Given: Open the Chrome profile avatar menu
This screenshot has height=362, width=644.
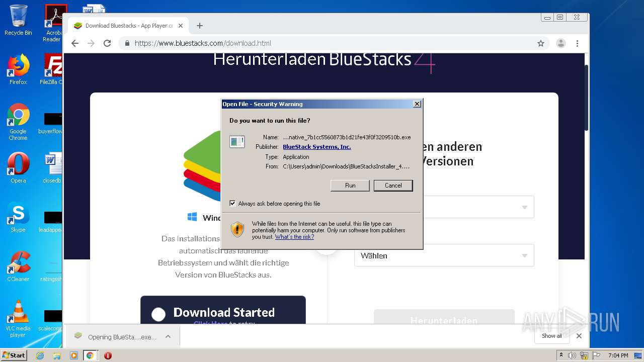Looking at the screenshot, I should click(561, 43).
